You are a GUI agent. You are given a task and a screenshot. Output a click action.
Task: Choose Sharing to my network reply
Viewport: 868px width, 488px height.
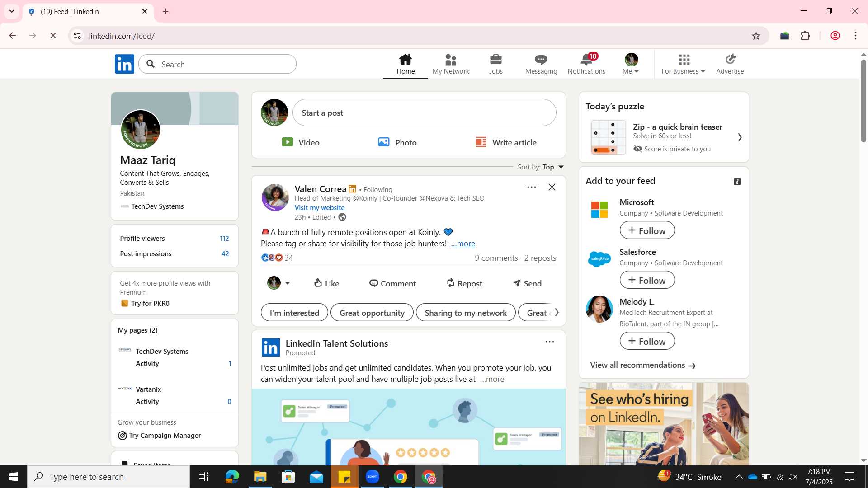coord(466,313)
